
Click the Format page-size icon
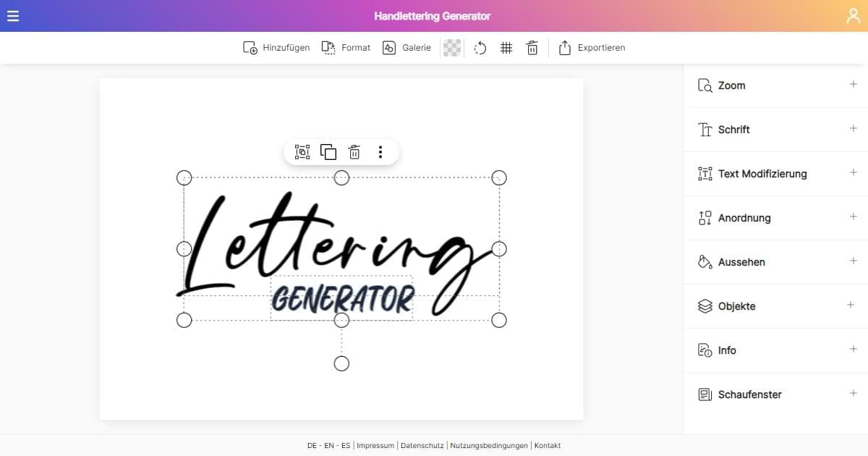click(x=328, y=48)
